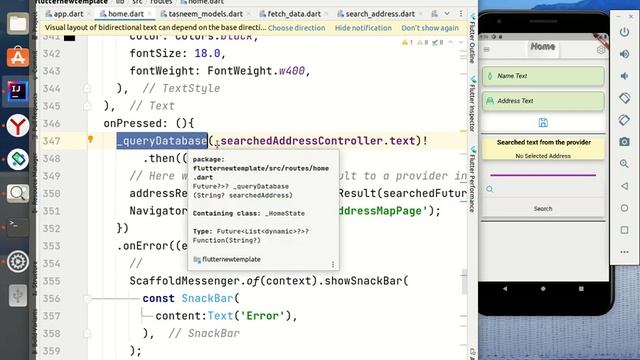Click the black color swatch on line 341
Viewport: 640px width, 360px height.
[x=69, y=38]
